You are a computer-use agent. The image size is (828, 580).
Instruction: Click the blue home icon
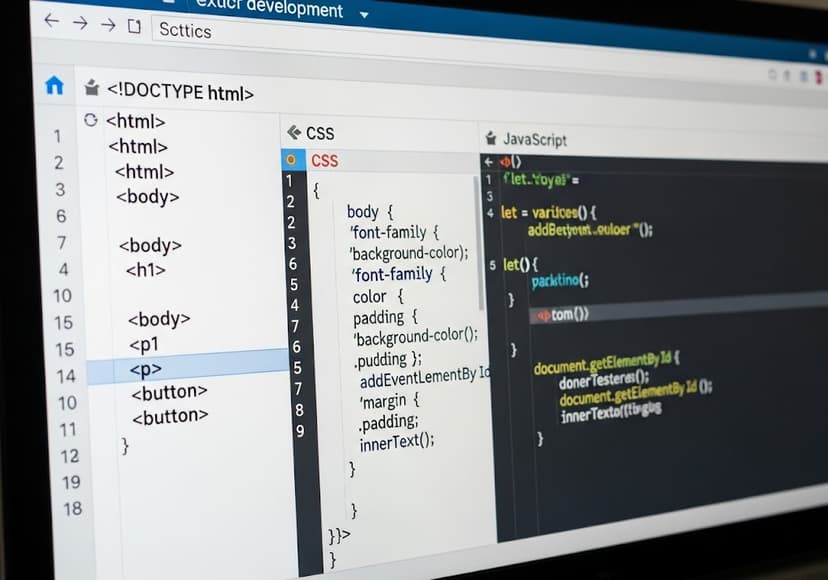click(54, 86)
